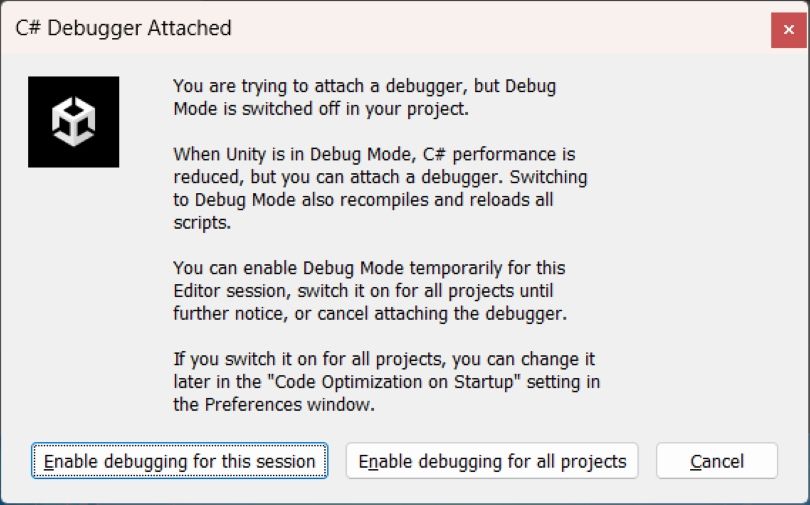Click the Unity cube logo icon
Screen dimensions: 810x505
tap(73, 121)
